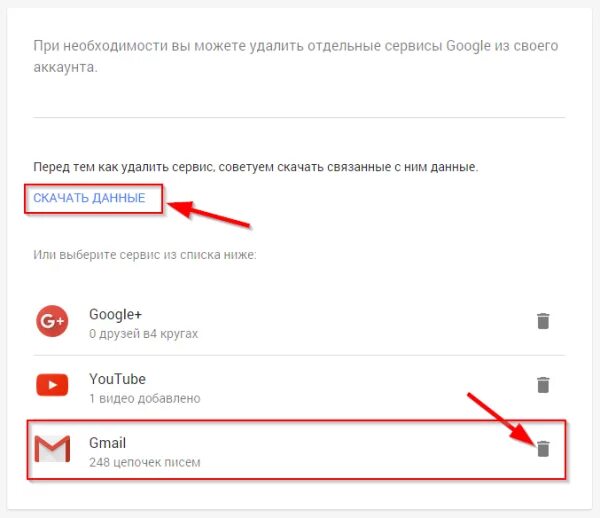Click the 'Перед тем как удалить сервис' sentence
The height and width of the screenshot is (518, 600).
pos(256,167)
